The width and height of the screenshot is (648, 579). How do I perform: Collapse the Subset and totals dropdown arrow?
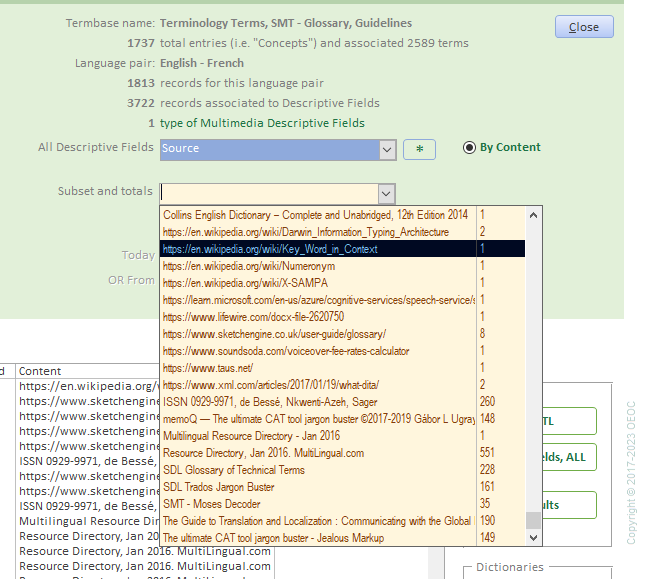386,193
